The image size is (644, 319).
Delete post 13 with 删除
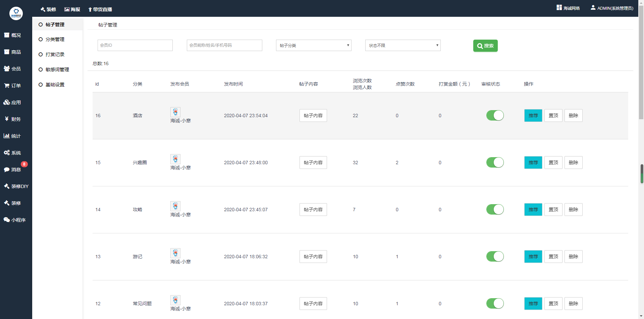point(574,257)
